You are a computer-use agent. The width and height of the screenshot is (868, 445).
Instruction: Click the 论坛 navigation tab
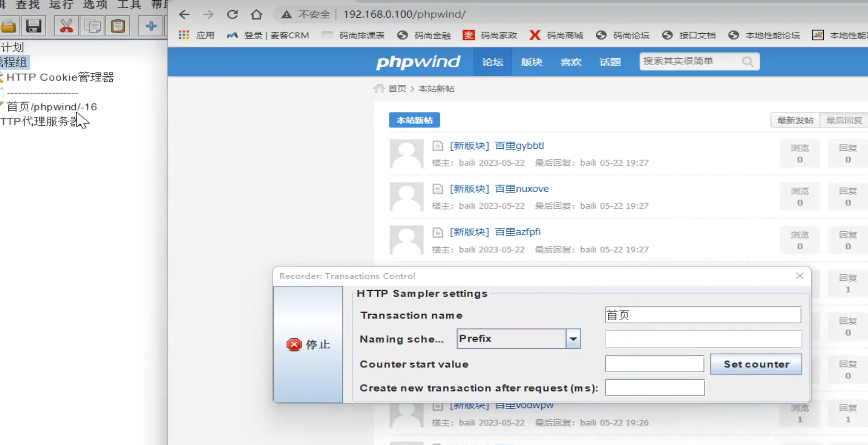[492, 62]
